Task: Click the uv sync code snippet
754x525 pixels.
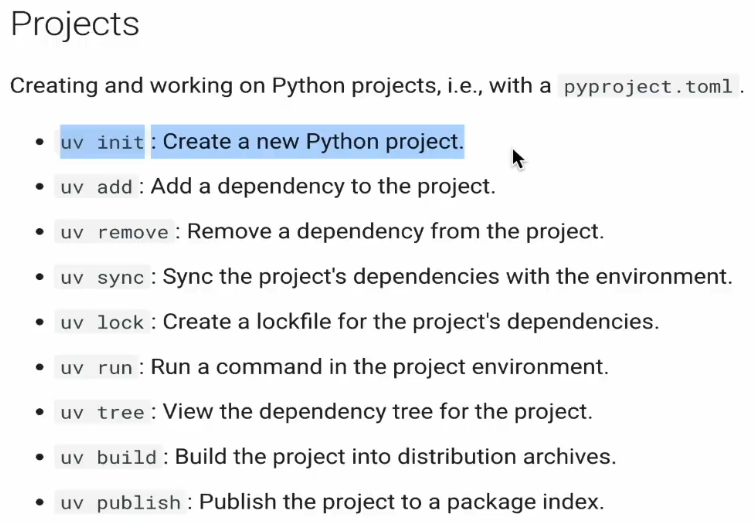Action: pyautogui.click(x=102, y=277)
